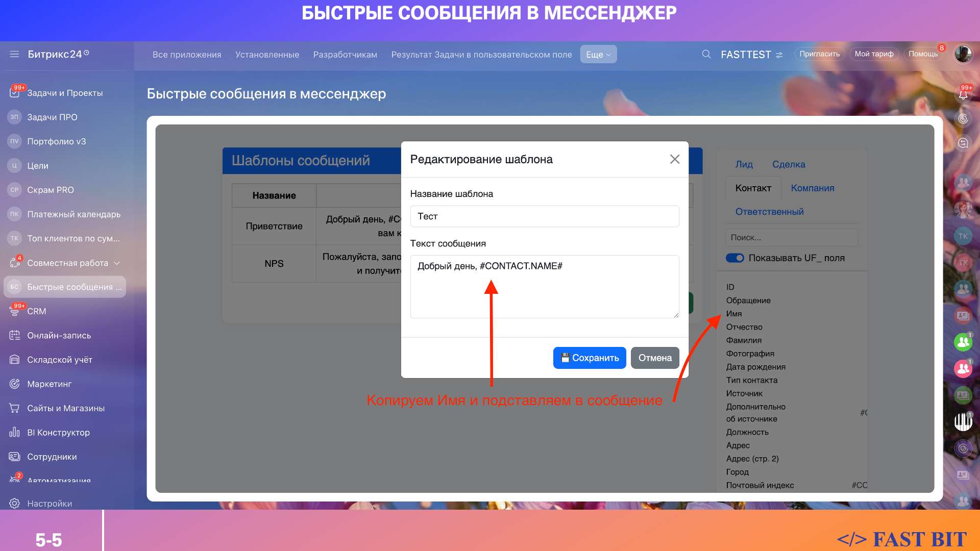Open the Сайты и Магазины cart icon
The image size is (980, 551).
(x=14, y=408)
